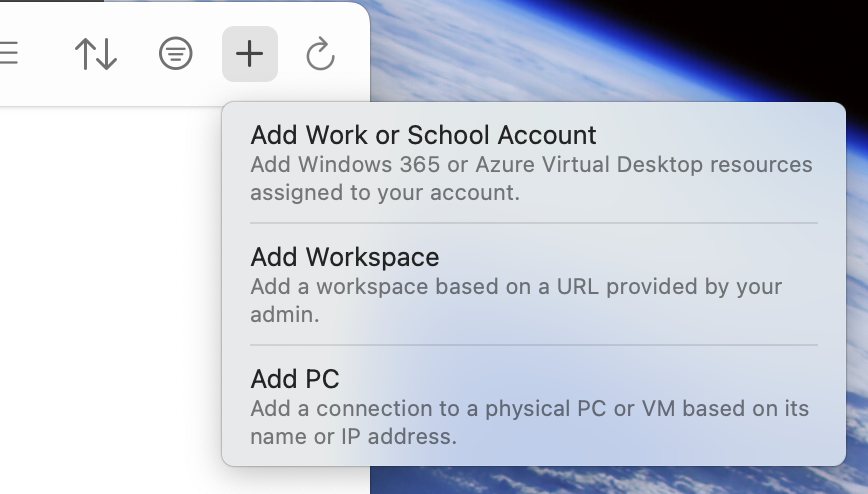
Task: Click the plus add button
Action: (250, 54)
